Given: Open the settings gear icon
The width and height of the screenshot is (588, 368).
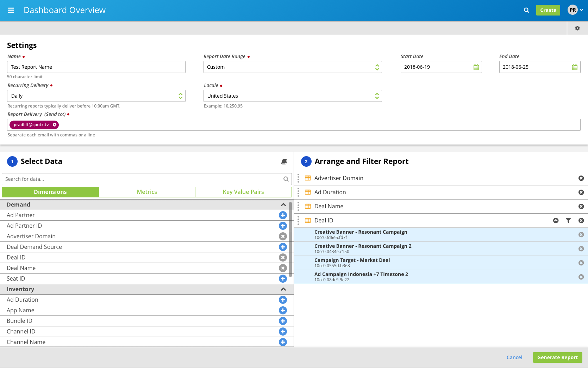Looking at the screenshot, I should click(577, 28).
